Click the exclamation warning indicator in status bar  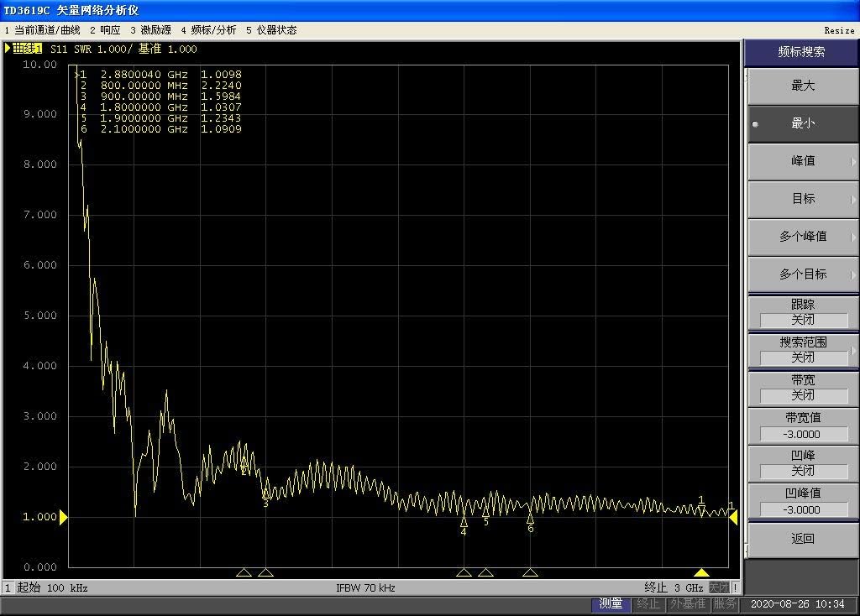point(736,587)
